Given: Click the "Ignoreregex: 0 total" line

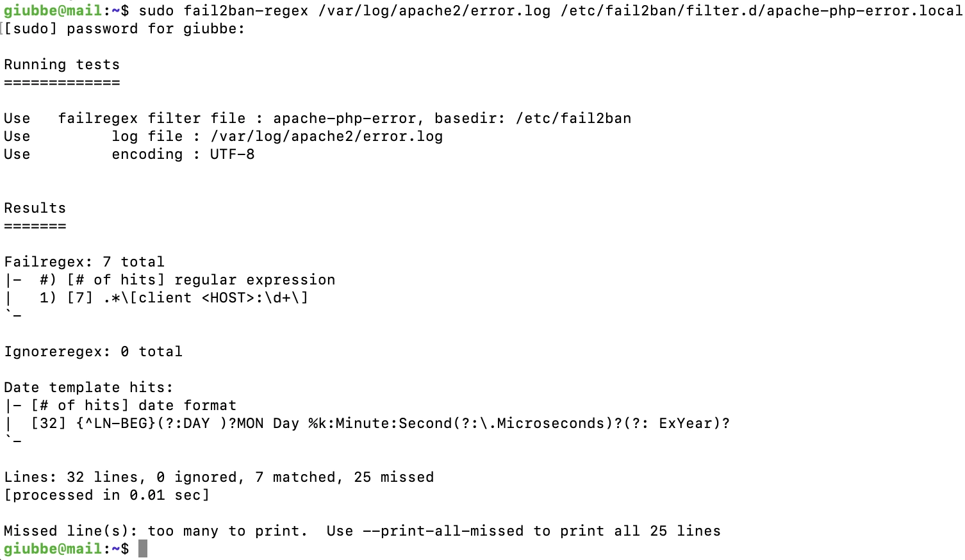Looking at the screenshot, I should pos(93,352).
